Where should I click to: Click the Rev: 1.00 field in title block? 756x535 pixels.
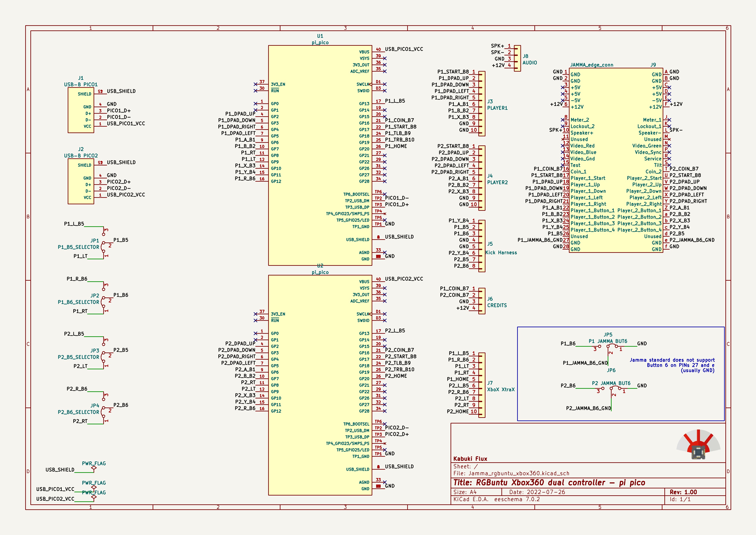click(683, 492)
